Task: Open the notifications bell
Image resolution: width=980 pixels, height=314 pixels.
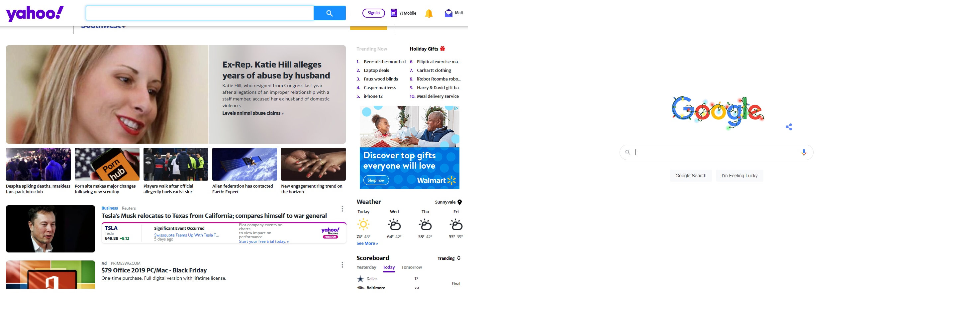Action: [x=429, y=13]
